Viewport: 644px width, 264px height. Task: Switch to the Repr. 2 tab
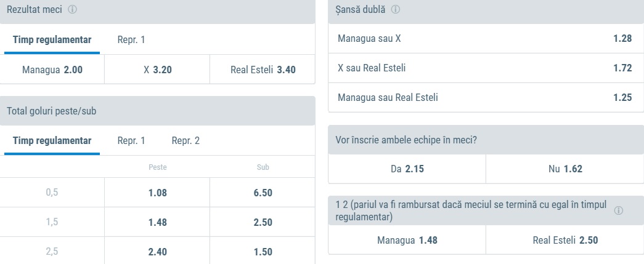point(185,141)
